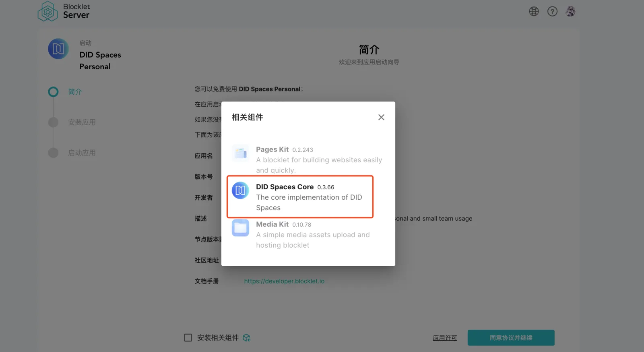Open the user avatar menu

(x=570, y=11)
